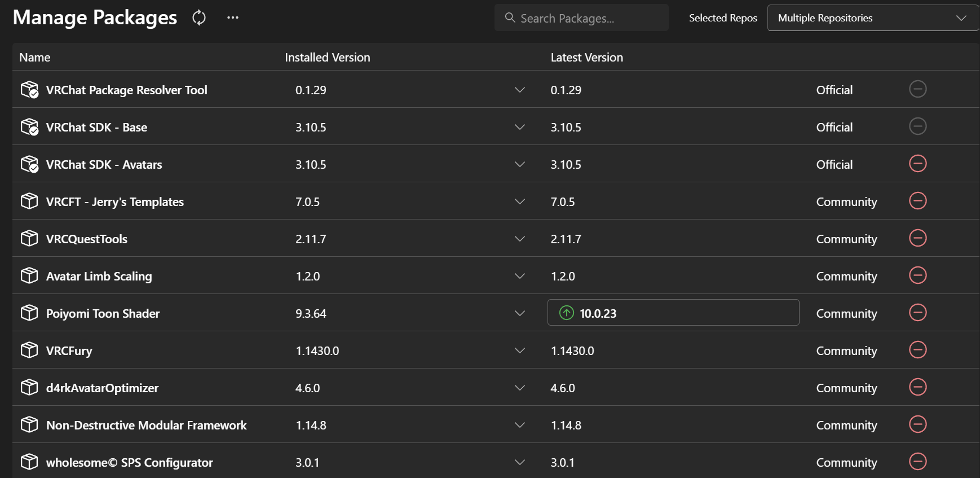
Task: Click the Installed Version column header
Action: (x=328, y=58)
